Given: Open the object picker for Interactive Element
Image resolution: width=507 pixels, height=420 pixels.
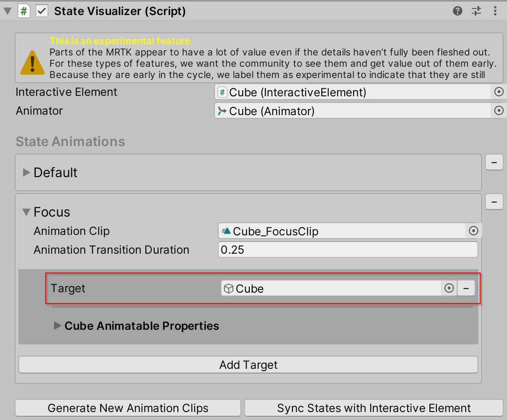Looking at the screenshot, I should [x=499, y=92].
